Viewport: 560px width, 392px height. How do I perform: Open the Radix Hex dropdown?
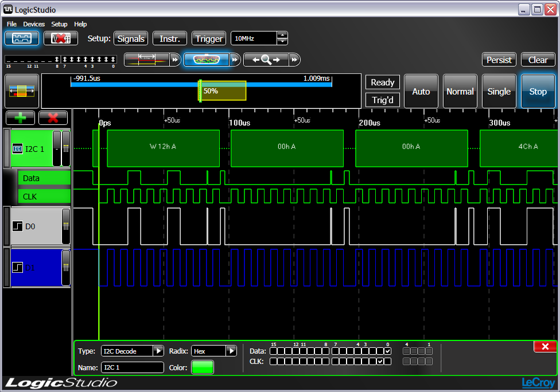point(231,351)
